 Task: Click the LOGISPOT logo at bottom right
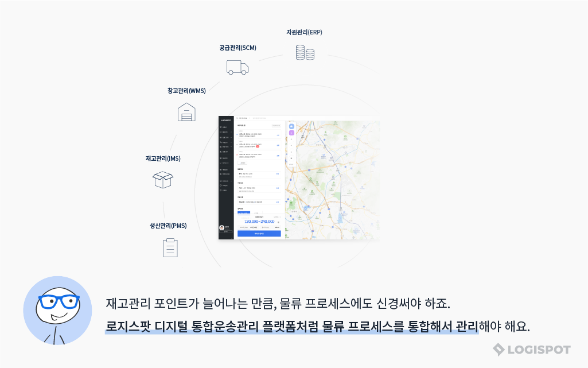532,349
